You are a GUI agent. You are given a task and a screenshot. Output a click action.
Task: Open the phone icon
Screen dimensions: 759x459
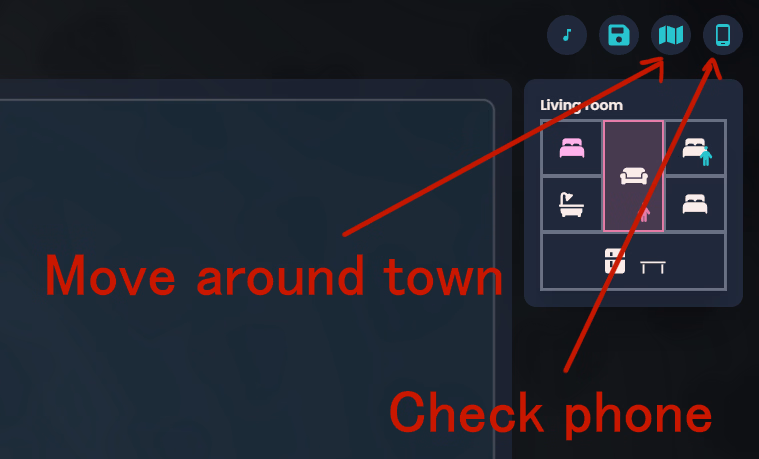pos(723,35)
